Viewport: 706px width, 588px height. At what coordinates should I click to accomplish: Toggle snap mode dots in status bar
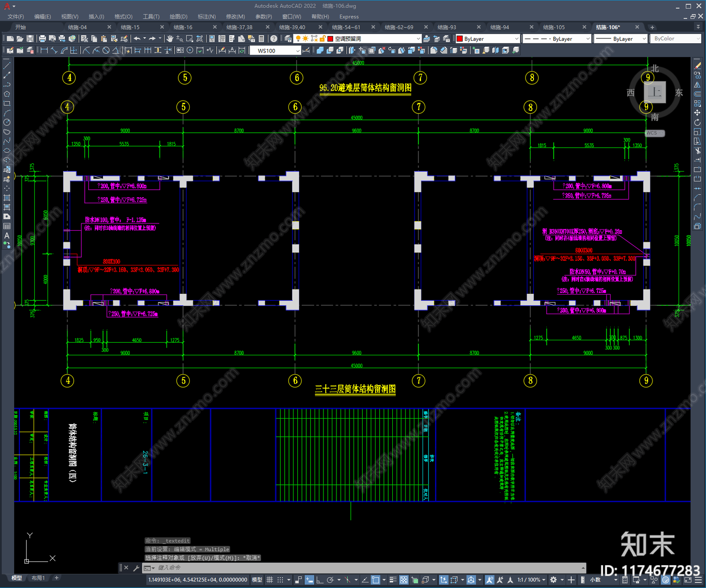(280, 580)
